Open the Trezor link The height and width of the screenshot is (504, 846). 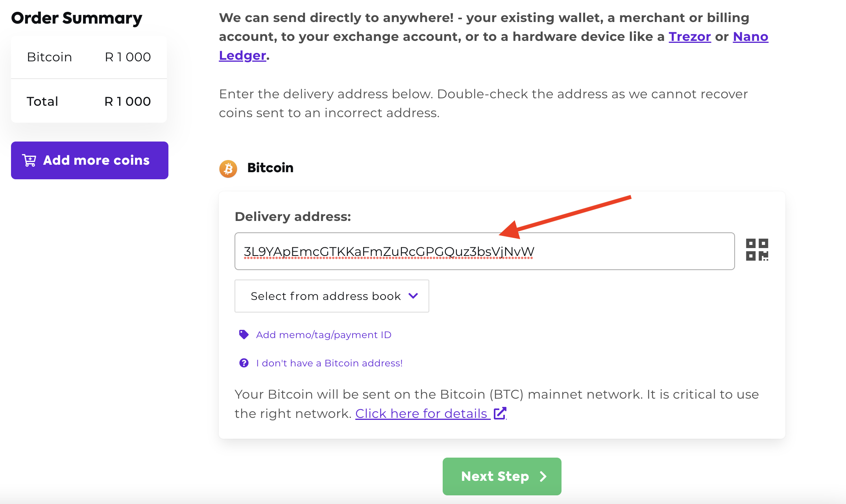tap(690, 36)
